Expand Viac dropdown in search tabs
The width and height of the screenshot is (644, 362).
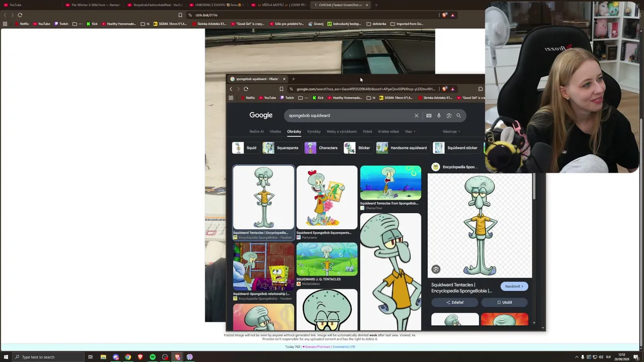coord(410,132)
